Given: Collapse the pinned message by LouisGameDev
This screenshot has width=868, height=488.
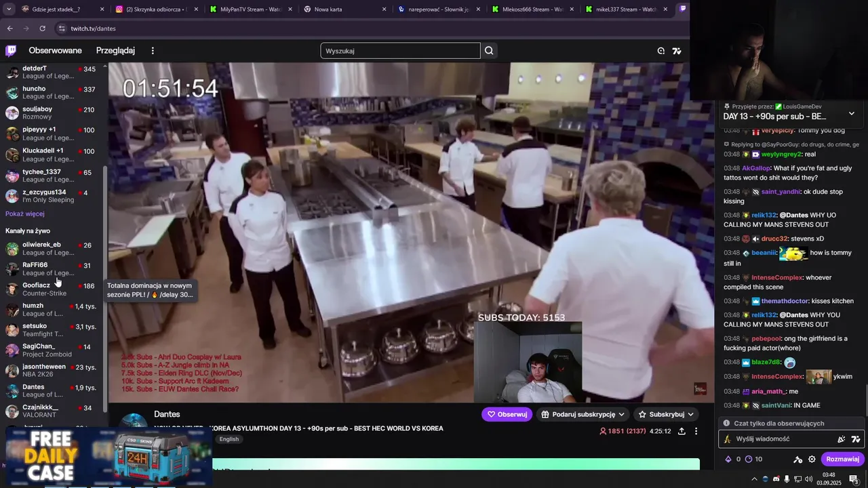Looking at the screenshot, I should [852, 113].
